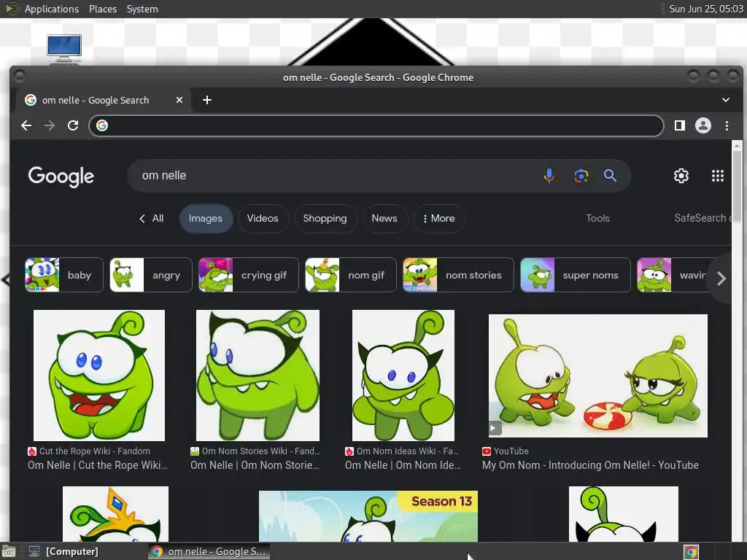Open Chrome three-dot menu

pos(727,125)
